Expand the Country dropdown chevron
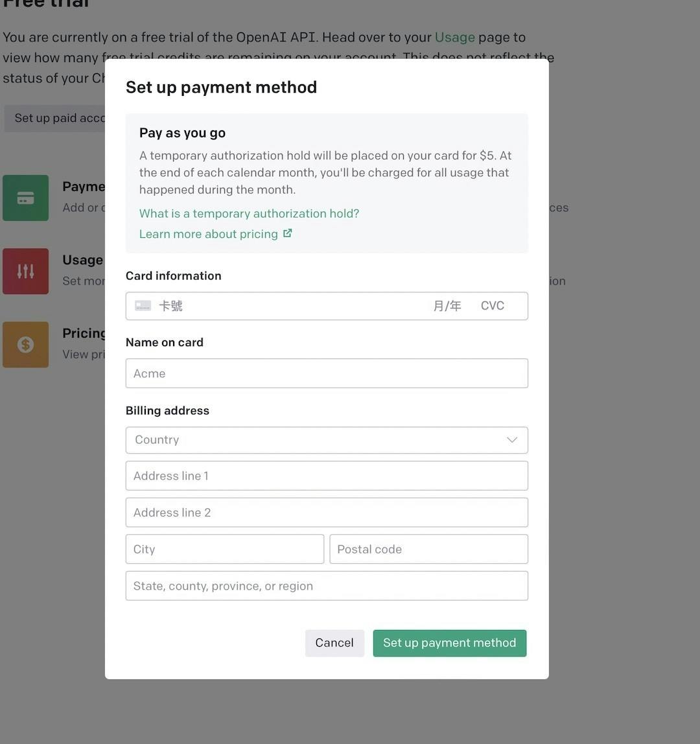The width and height of the screenshot is (700, 744). coord(512,440)
